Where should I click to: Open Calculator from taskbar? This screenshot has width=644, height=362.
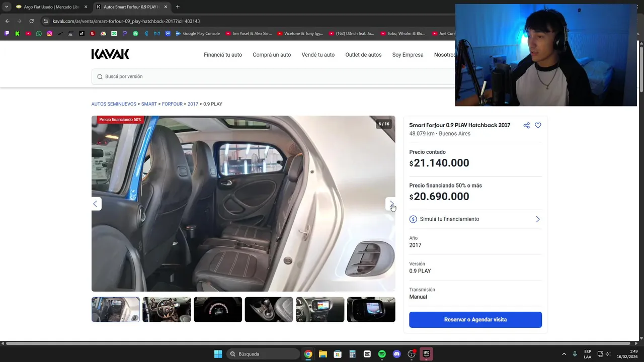(352, 354)
